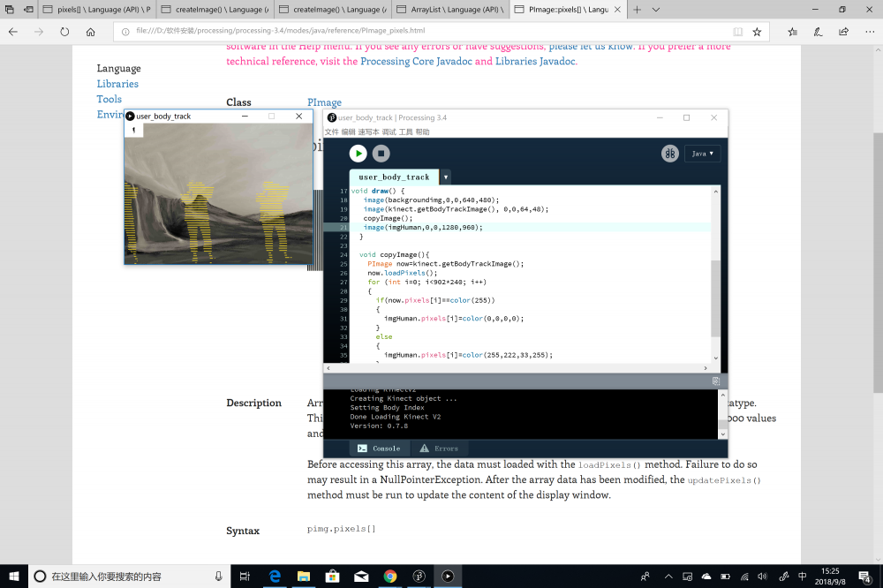Add this page to favorites with the star
The height and width of the screenshot is (588, 883).
click(757, 32)
